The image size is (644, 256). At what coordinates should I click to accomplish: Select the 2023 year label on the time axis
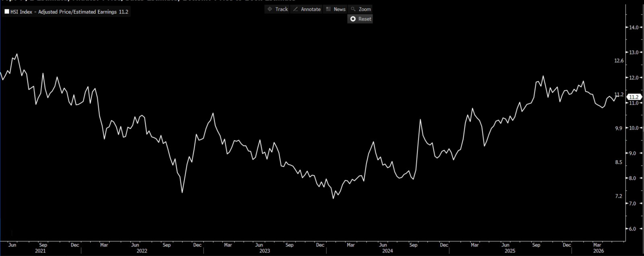coord(264,251)
